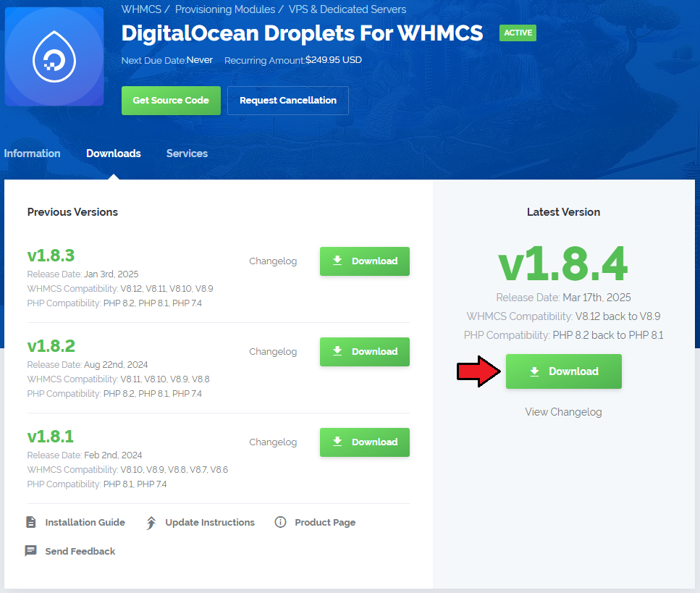
Task: Click the v1.8.3 version heading
Action: pyautogui.click(x=51, y=256)
